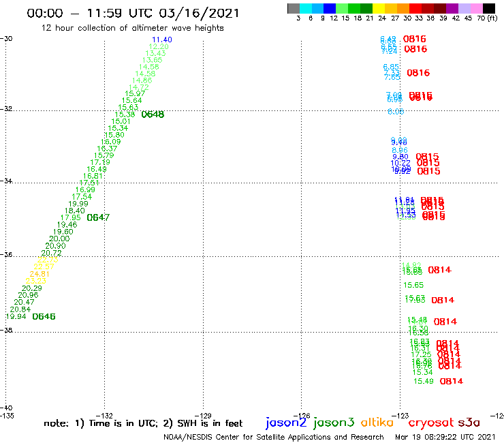Click the black swatch ending the legend
504x443 pixels.
pos(488,8)
